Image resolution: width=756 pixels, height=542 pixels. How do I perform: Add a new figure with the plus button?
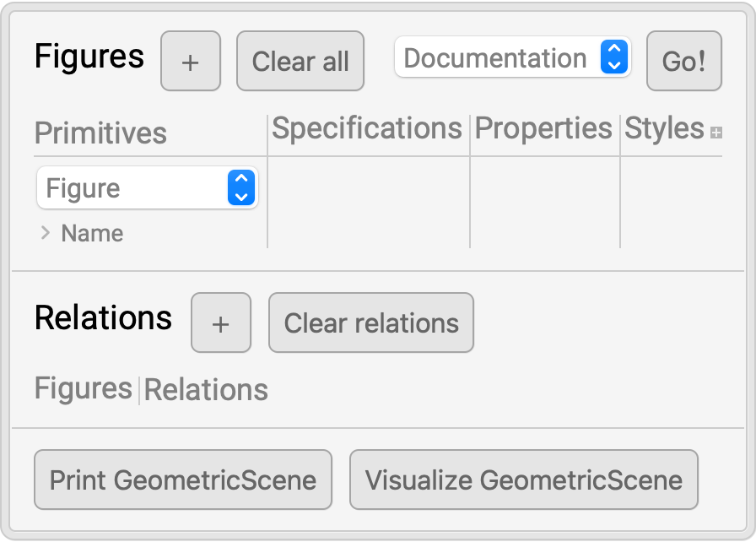click(191, 61)
